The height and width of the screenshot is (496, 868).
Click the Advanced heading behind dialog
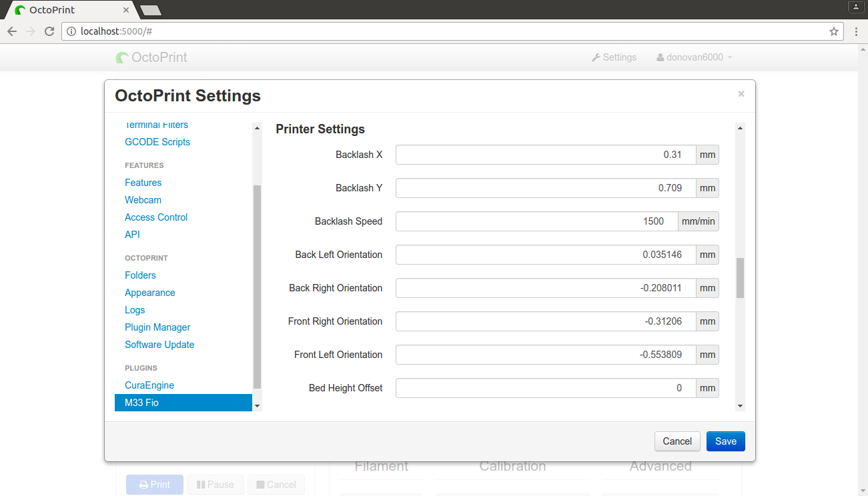click(x=661, y=467)
